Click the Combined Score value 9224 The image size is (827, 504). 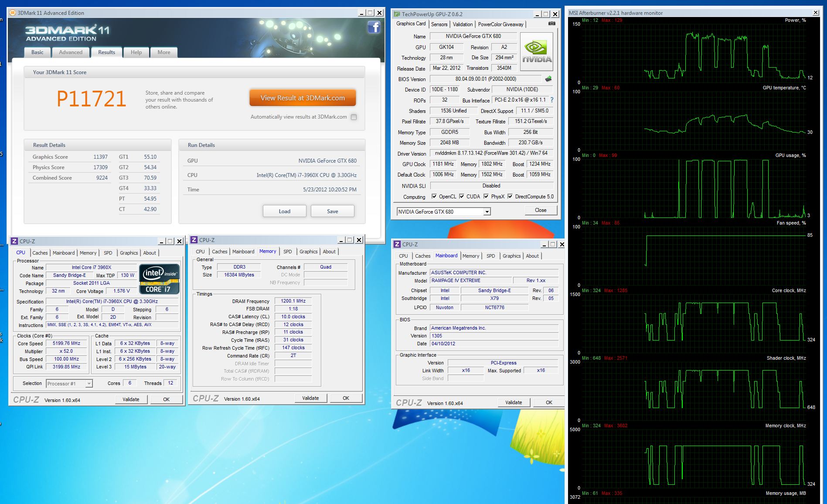click(102, 178)
